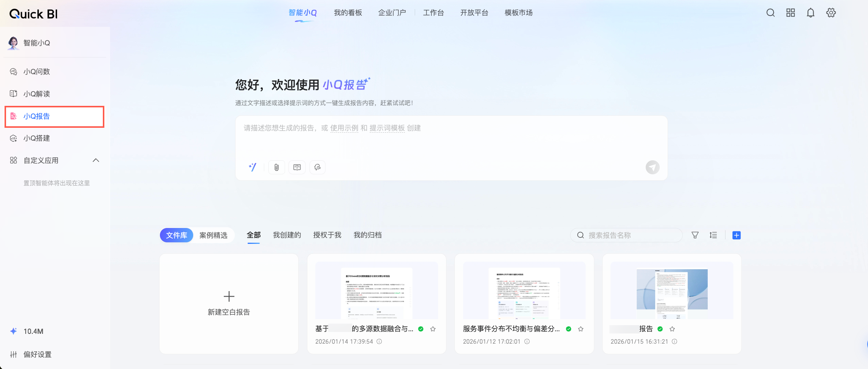
Task: Open 模板市场 in the top navigation
Action: coord(519,13)
